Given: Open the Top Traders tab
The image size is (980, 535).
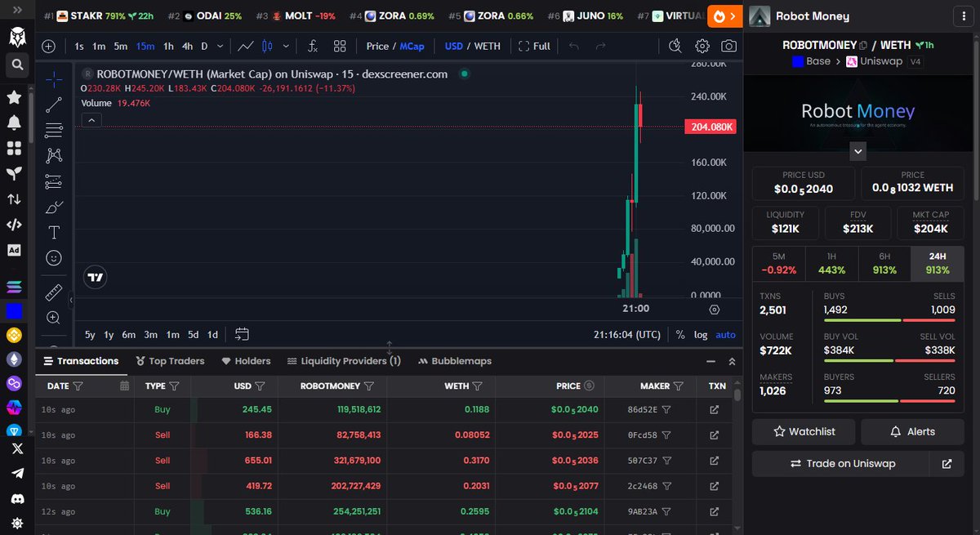Looking at the screenshot, I should [170, 361].
